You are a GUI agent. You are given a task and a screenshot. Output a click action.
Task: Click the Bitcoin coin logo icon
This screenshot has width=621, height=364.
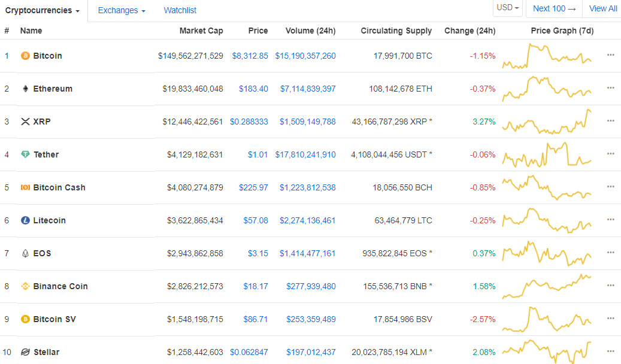25,56
